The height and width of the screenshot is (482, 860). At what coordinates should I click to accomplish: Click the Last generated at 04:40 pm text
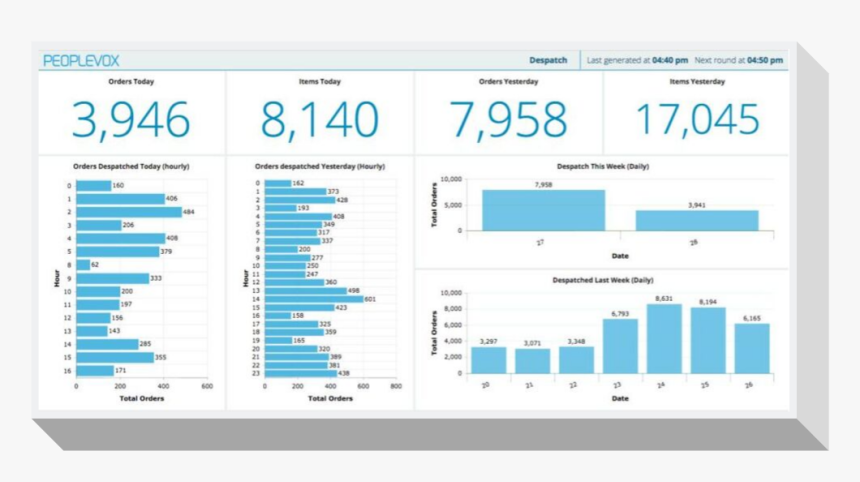tap(637, 60)
